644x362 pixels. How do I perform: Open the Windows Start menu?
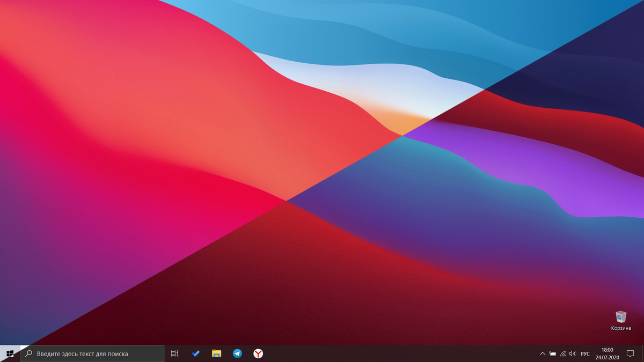(10, 353)
